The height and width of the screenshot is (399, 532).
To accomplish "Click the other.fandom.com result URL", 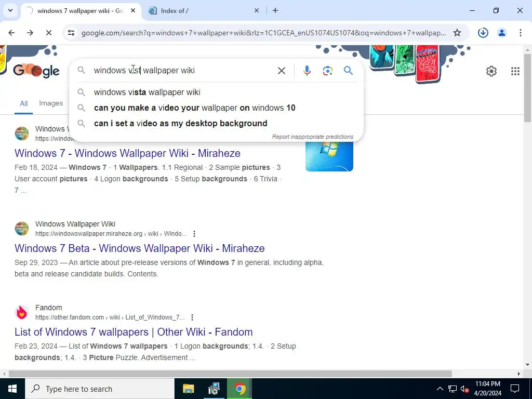I will tap(110, 317).
